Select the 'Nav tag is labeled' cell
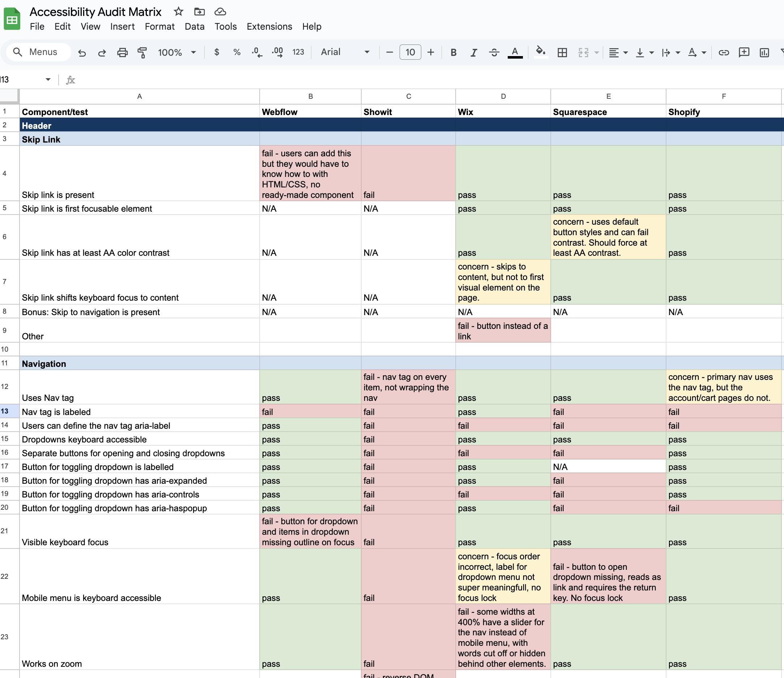The height and width of the screenshot is (678, 784). [x=139, y=411]
